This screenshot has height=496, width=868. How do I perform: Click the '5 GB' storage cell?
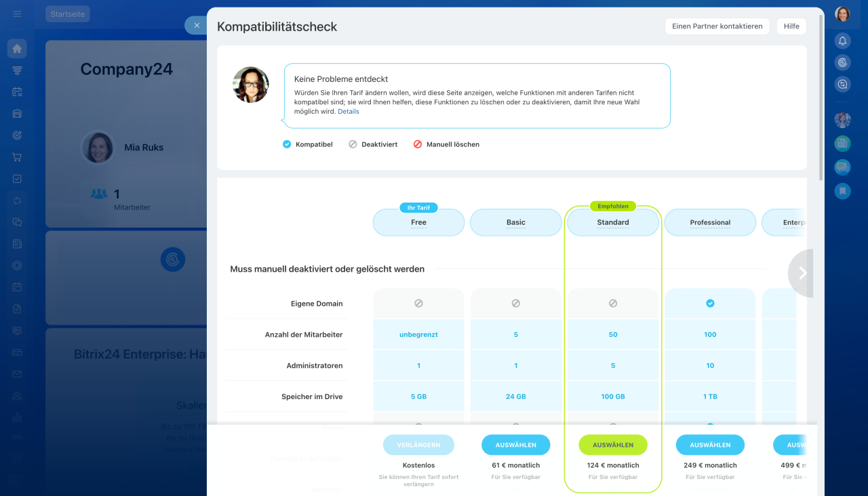pyautogui.click(x=418, y=396)
